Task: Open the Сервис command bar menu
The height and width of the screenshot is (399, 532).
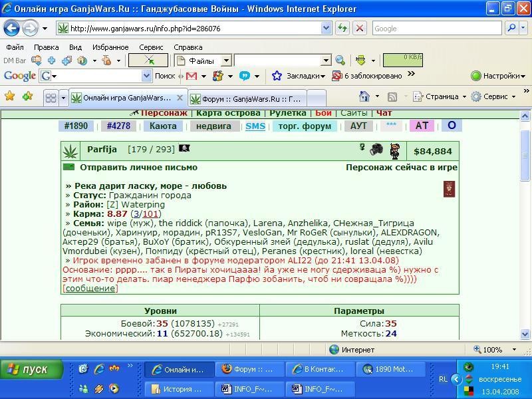Action: click(x=493, y=96)
